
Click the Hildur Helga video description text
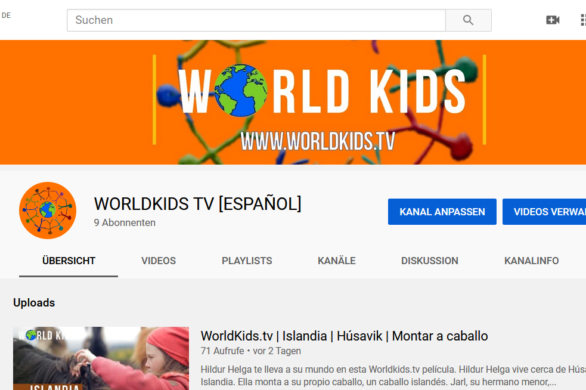tap(393, 375)
